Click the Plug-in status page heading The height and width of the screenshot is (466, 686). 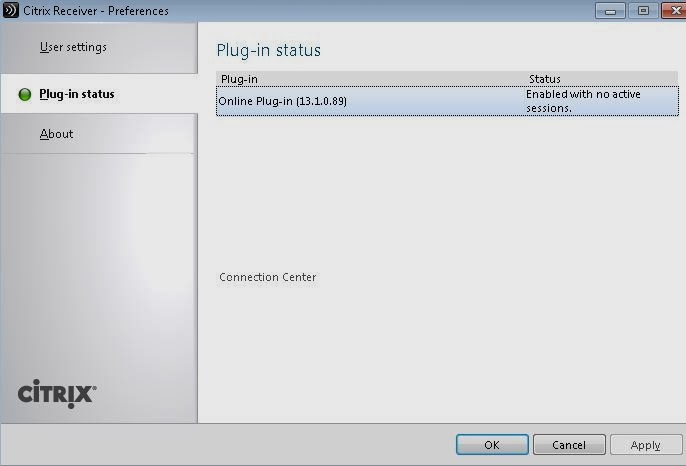point(269,50)
